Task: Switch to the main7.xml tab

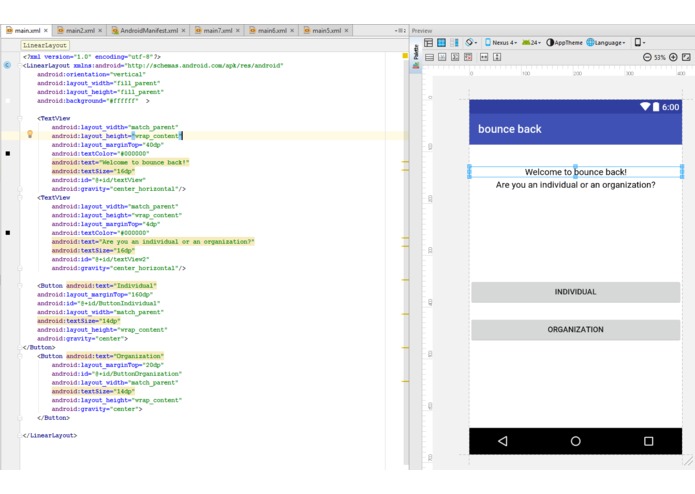Action: pyautogui.click(x=218, y=31)
